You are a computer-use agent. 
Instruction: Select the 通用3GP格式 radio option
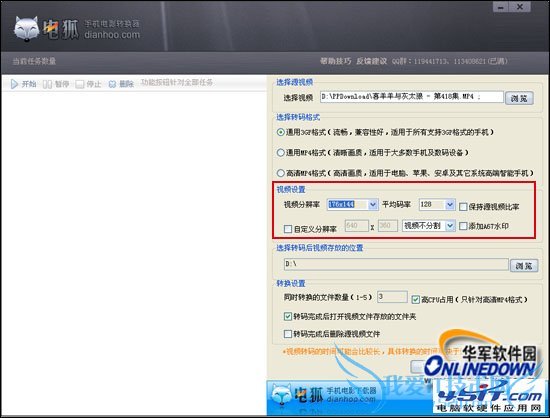pos(280,132)
